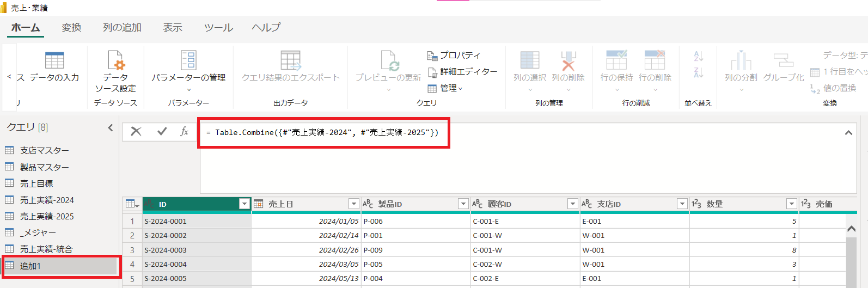Click クエリ結果のエクスポート icon
The width and height of the screenshot is (868, 288).
pyautogui.click(x=291, y=60)
